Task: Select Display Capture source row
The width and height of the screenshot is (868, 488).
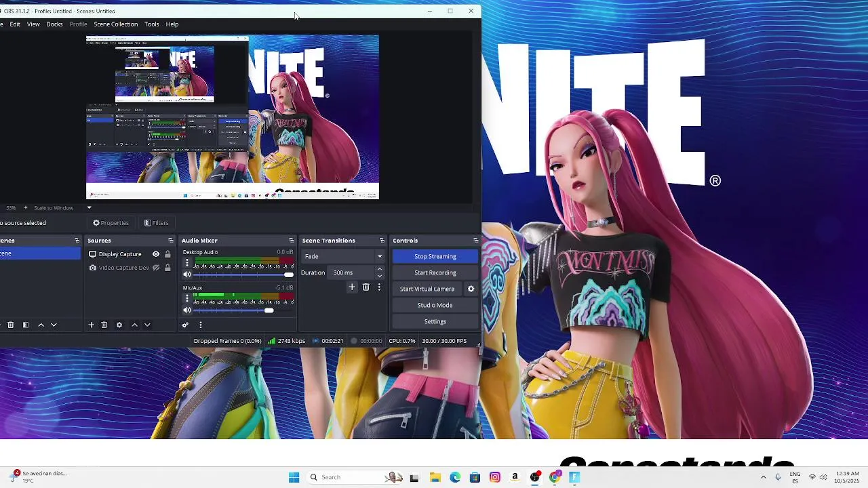Action: click(130, 254)
